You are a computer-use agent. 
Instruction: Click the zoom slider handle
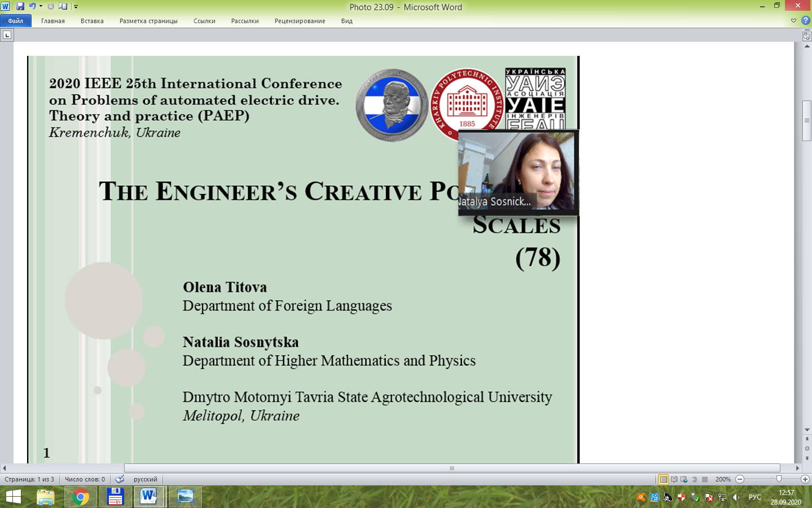point(779,479)
